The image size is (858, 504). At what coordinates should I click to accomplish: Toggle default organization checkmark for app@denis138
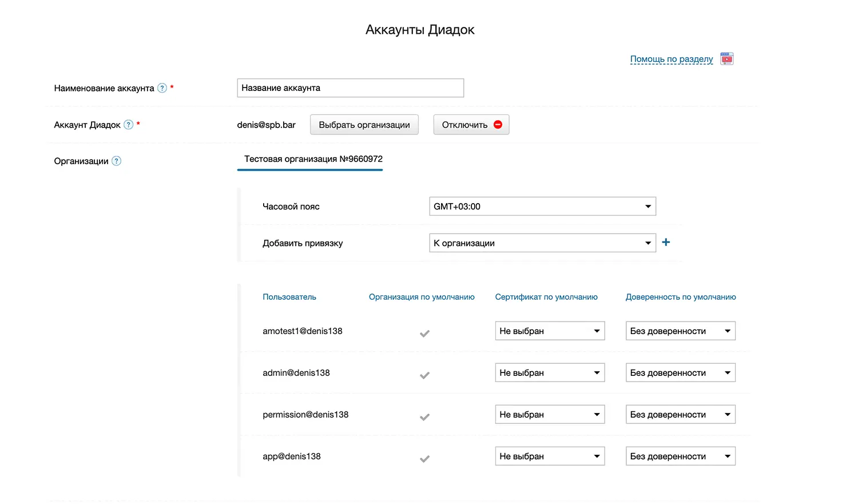[424, 459]
